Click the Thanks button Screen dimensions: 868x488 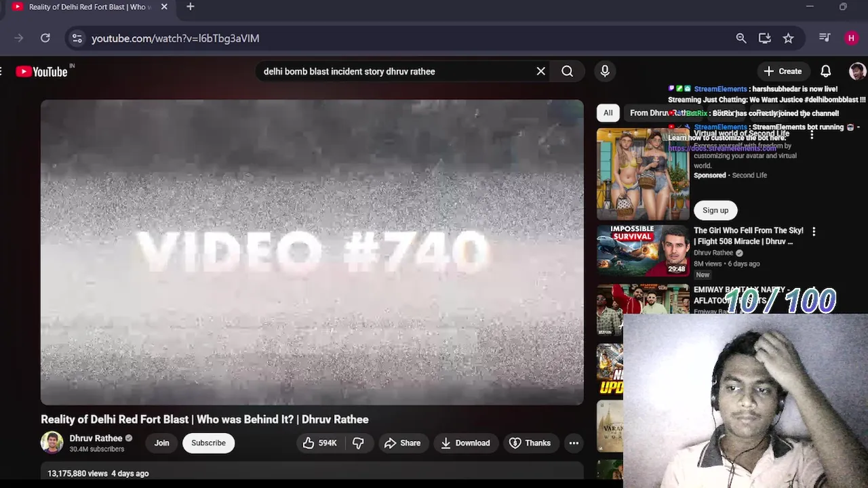pyautogui.click(x=530, y=443)
